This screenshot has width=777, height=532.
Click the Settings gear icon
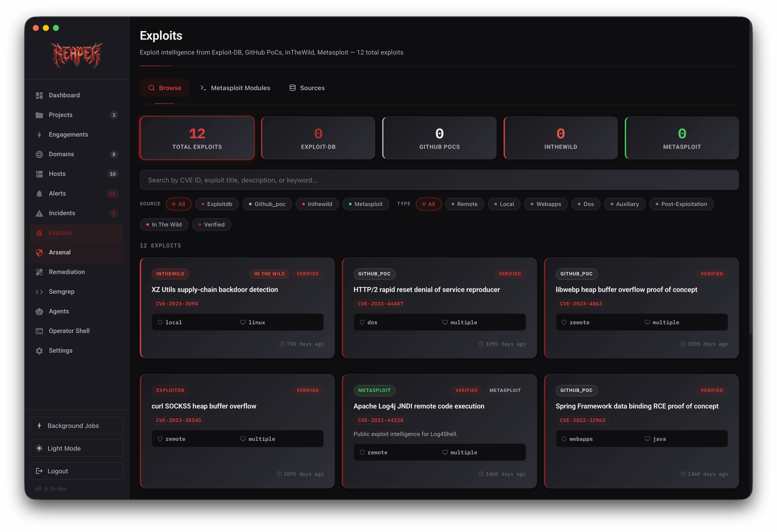(x=39, y=351)
